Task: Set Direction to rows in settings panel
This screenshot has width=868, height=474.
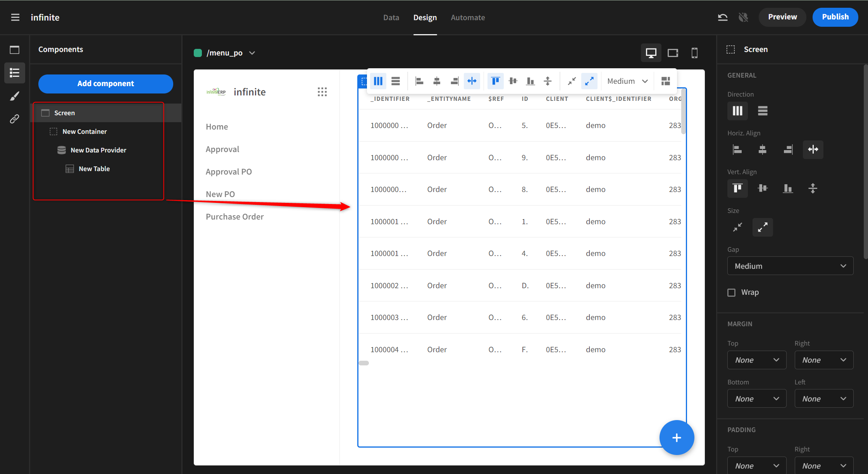Action: point(763,111)
